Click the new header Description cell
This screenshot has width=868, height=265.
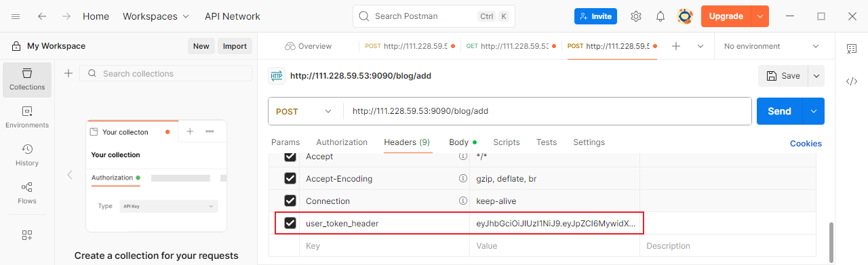[x=728, y=246]
